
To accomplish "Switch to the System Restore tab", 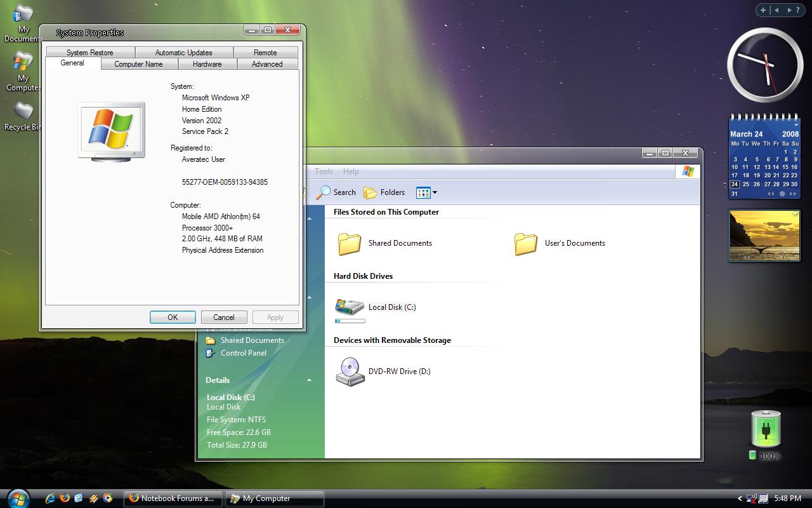I will tap(90, 53).
